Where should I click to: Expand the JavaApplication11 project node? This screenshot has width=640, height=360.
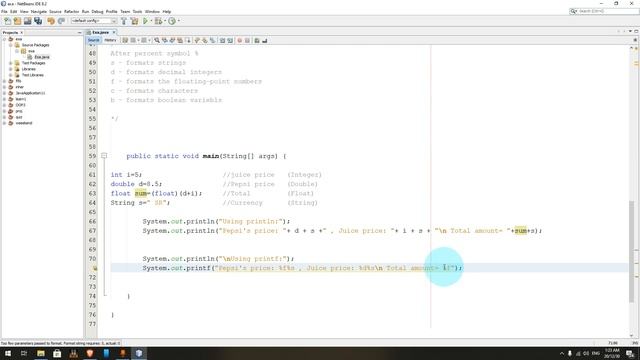click(4, 93)
